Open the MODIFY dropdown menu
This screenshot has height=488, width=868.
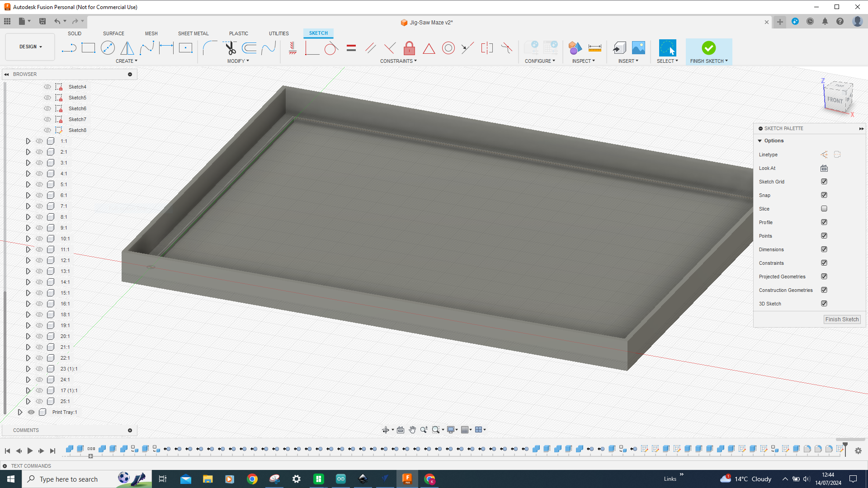(238, 61)
